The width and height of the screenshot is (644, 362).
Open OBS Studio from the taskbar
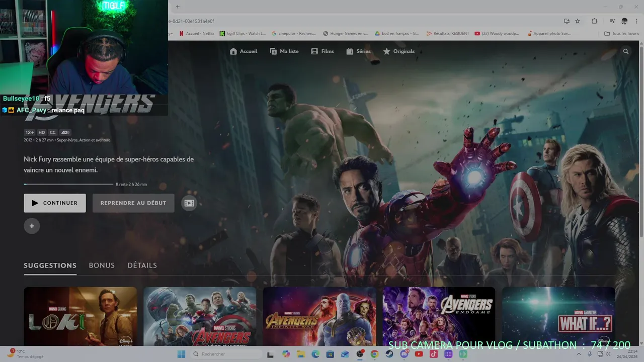(x=360, y=354)
